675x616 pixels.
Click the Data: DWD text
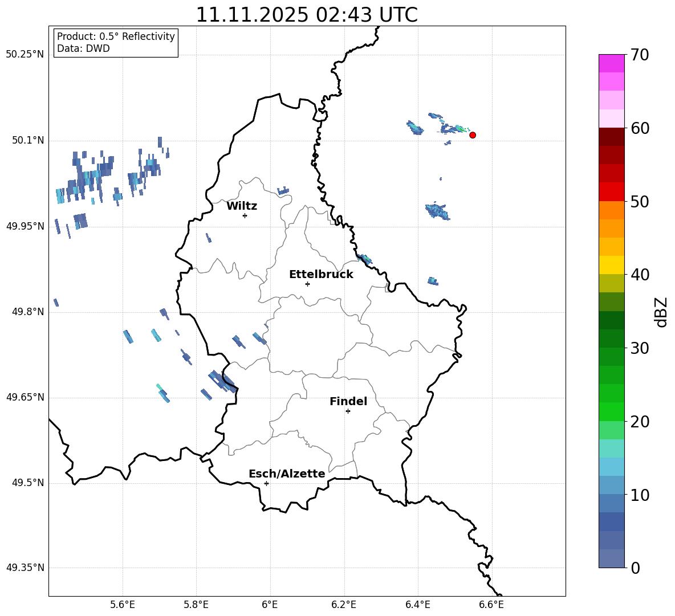click(x=83, y=48)
